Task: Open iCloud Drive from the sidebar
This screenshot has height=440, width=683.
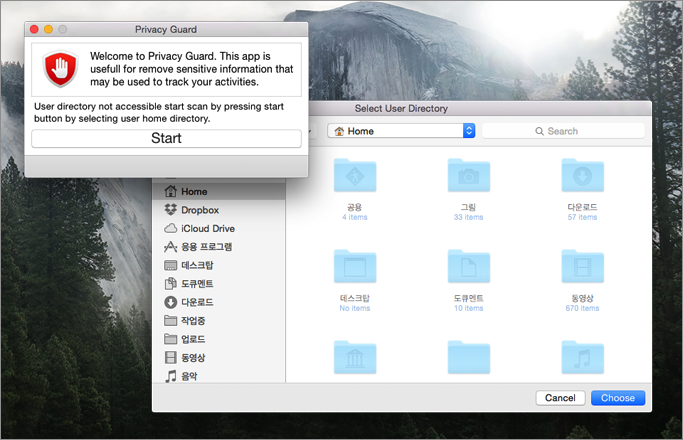Action: tap(219, 228)
